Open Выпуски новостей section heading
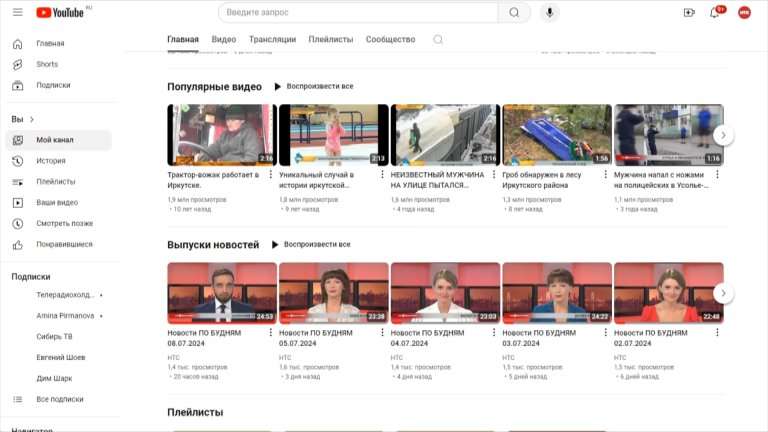This screenshot has height=432, width=768. coord(213,245)
